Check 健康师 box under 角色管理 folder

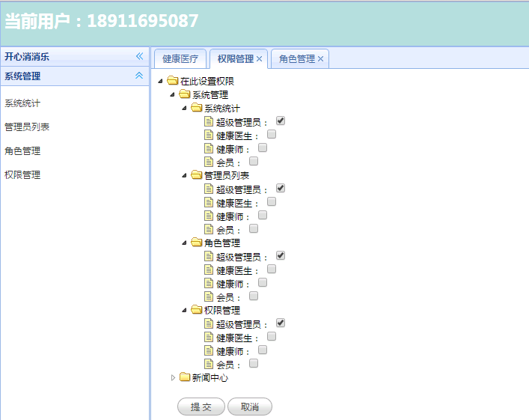tap(263, 282)
